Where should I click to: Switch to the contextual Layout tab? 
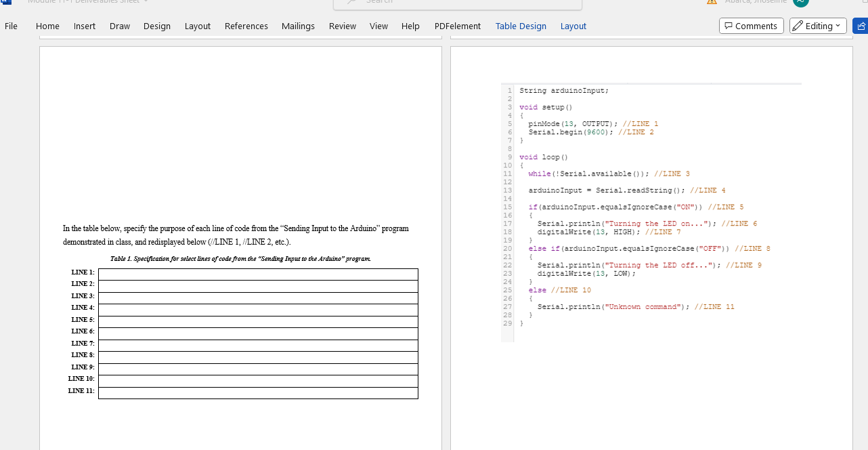point(573,26)
